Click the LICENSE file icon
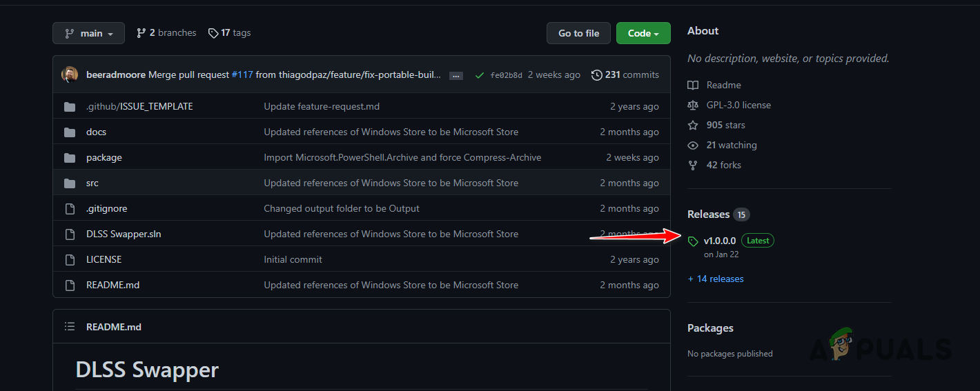Viewport: 980px width, 391px height. pyautogui.click(x=69, y=260)
